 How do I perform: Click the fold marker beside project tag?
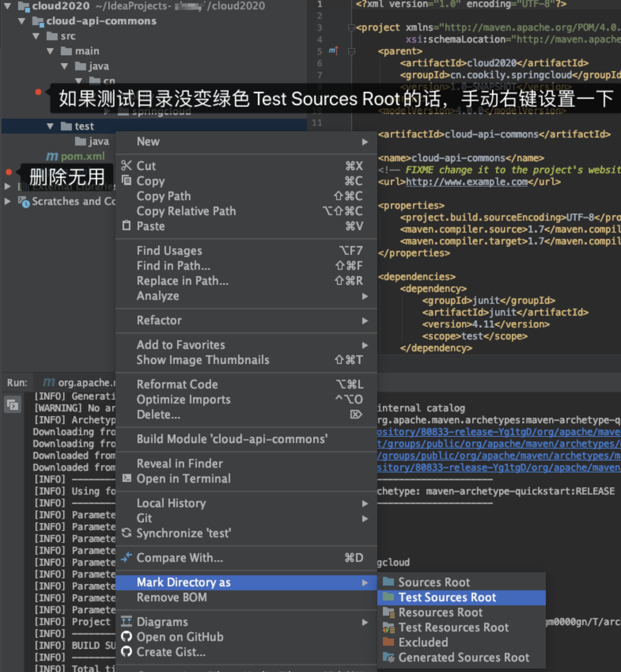pyautogui.click(x=351, y=28)
